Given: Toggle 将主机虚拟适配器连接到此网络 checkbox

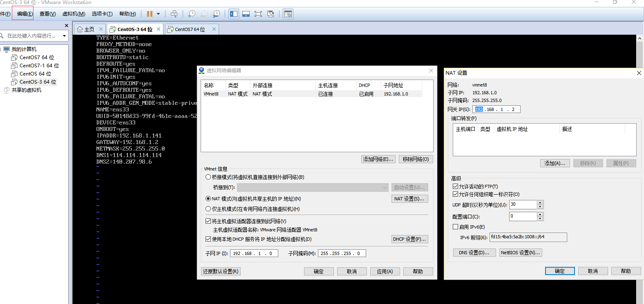Looking at the screenshot, I should coord(208,221).
